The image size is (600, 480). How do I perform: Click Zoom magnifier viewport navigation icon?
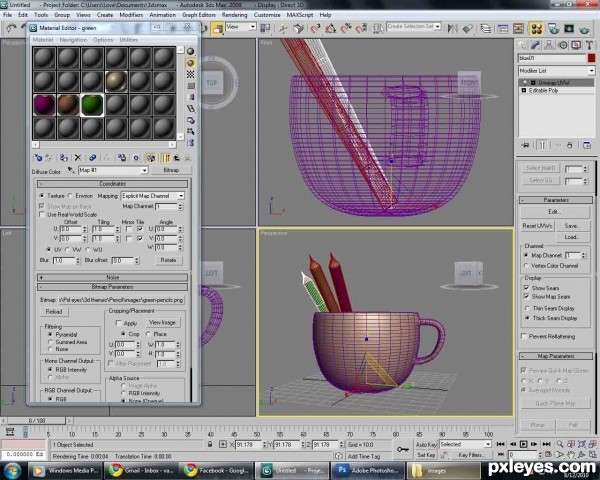[x=560, y=444]
